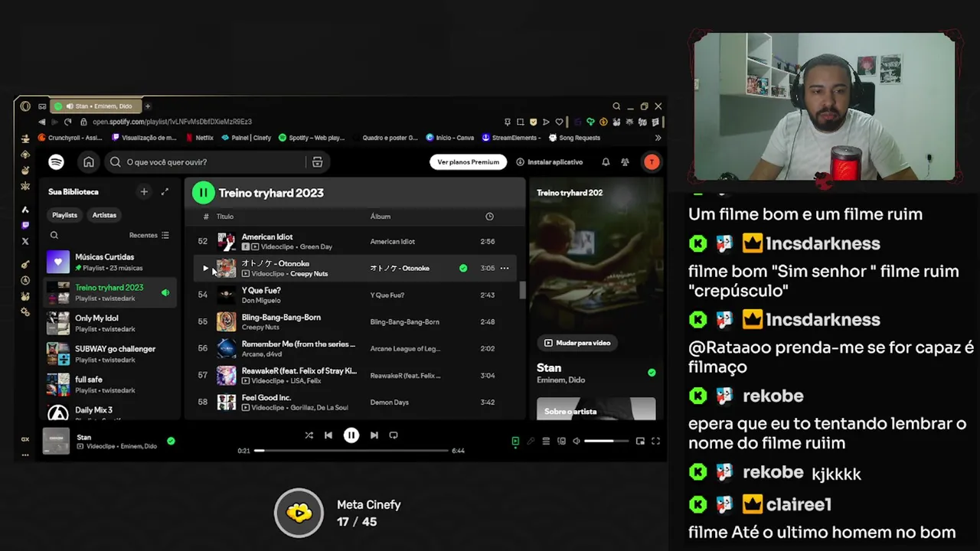
Task: Filter library by Playlists chip
Action: (64, 215)
